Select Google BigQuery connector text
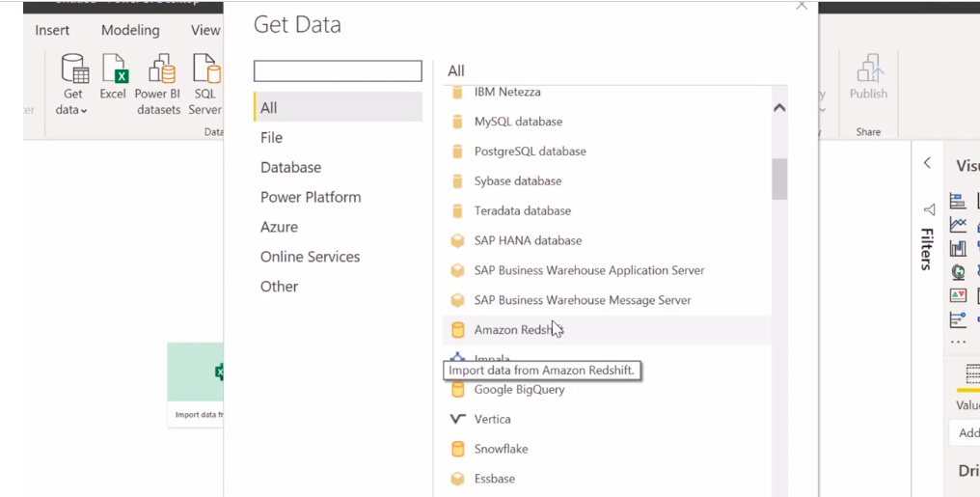The width and height of the screenshot is (980, 497). pos(519,390)
